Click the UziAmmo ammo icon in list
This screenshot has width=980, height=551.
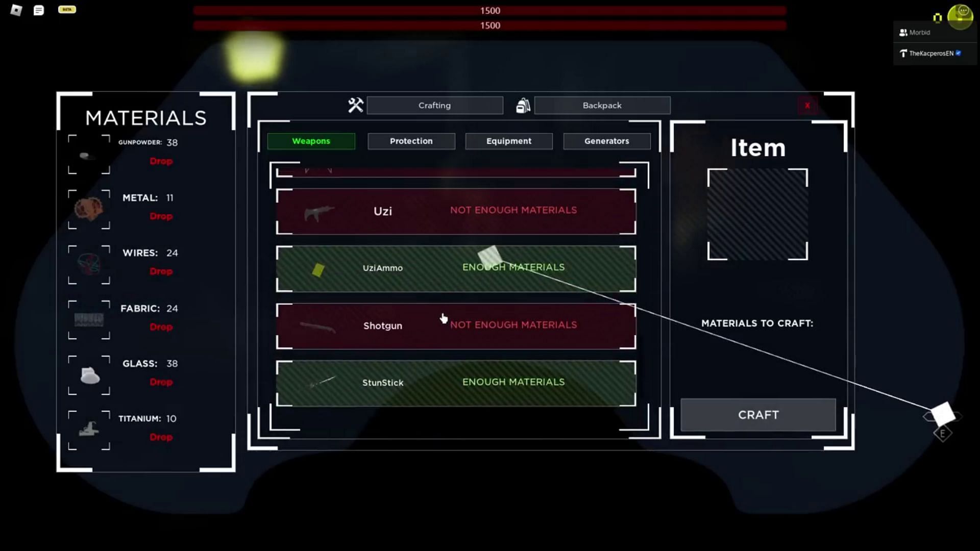coord(319,268)
